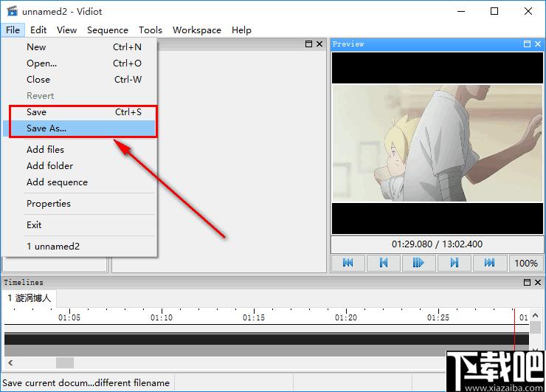This screenshot has height=392, width=546.
Task: Minimize the Vidiot window
Action: (461, 12)
